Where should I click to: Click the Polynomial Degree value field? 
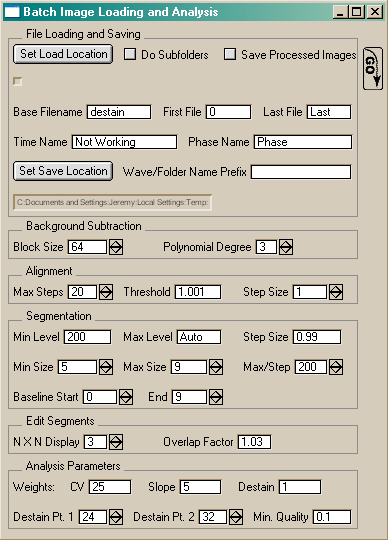click(x=266, y=247)
